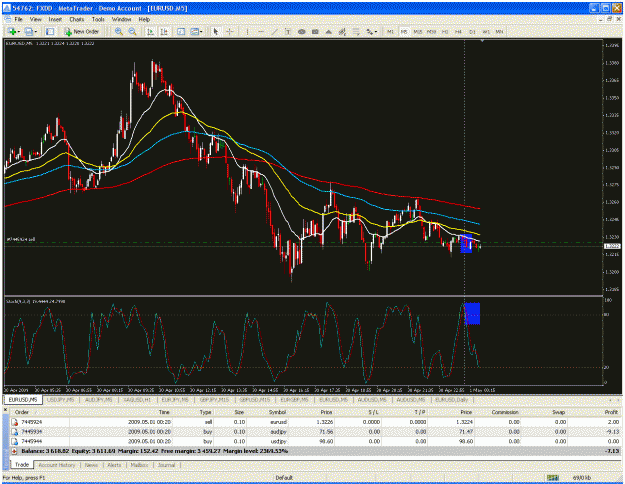This screenshot has width=625, height=484.
Task: Switch to EURUSD,Daily chart tab
Action: click(452, 399)
